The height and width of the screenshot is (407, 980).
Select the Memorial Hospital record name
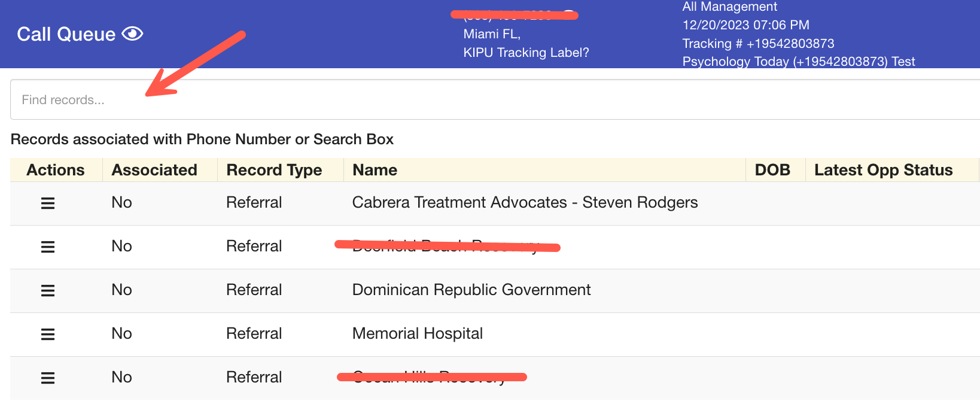point(418,333)
